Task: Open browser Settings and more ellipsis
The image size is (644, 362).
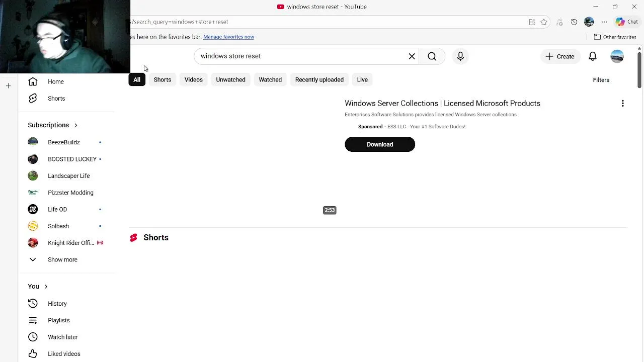Action: pyautogui.click(x=604, y=22)
